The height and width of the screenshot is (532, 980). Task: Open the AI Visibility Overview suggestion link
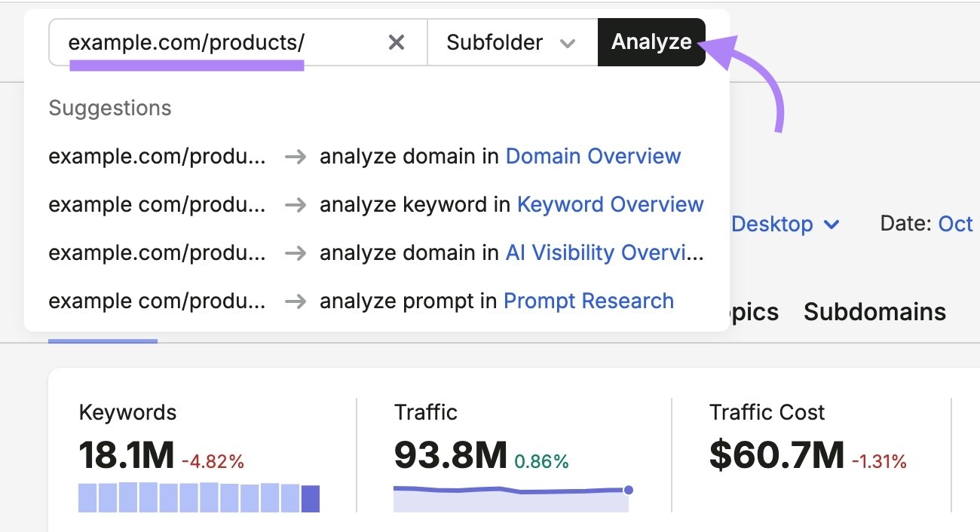tap(605, 252)
